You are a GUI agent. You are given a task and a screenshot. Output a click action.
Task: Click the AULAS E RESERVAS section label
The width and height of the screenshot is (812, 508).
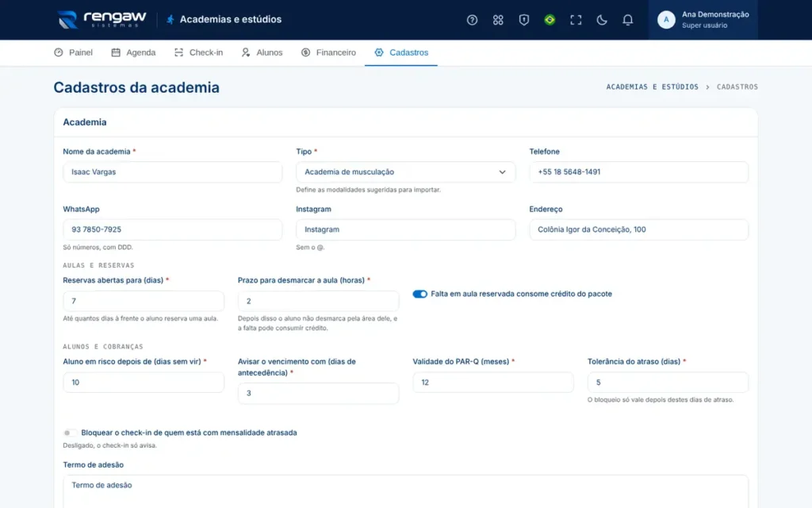tap(98, 265)
